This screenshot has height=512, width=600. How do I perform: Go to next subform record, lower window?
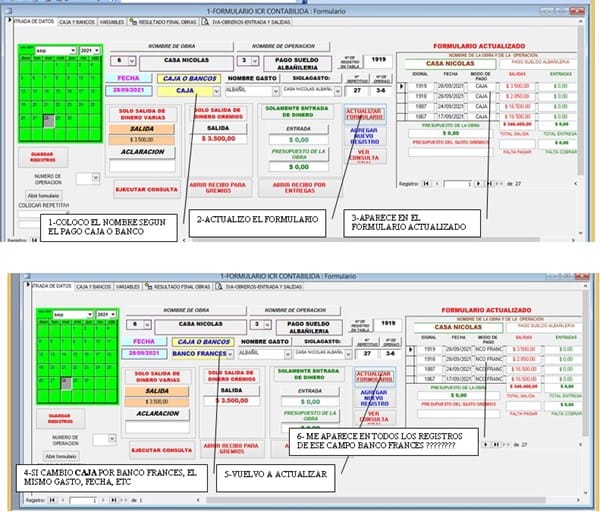click(486, 445)
